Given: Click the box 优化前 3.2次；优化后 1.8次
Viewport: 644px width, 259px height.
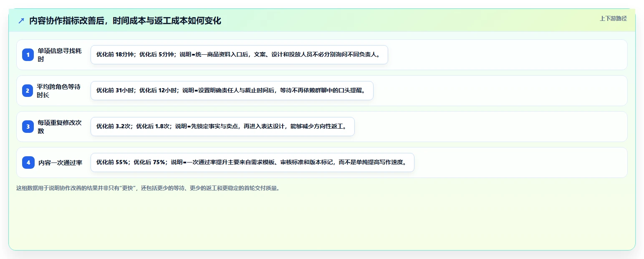Looking at the screenshot, I should click(x=222, y=127).
